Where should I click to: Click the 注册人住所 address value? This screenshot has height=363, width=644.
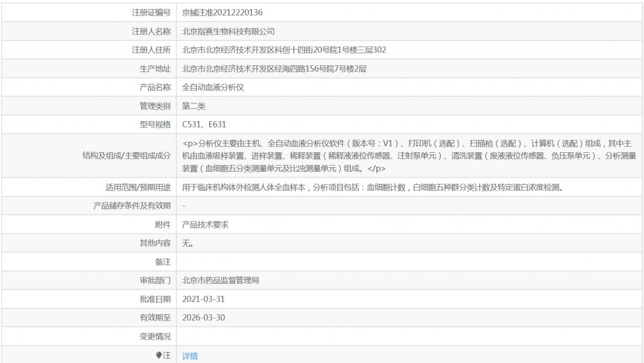click(x=284, y=50)
